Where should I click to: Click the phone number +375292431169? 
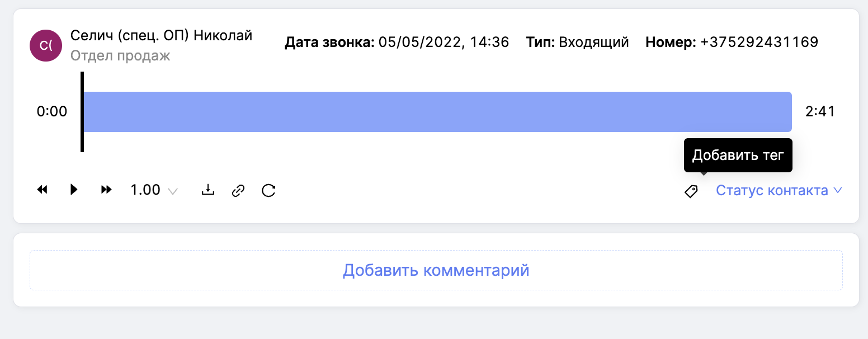click(x=759, y=42)
